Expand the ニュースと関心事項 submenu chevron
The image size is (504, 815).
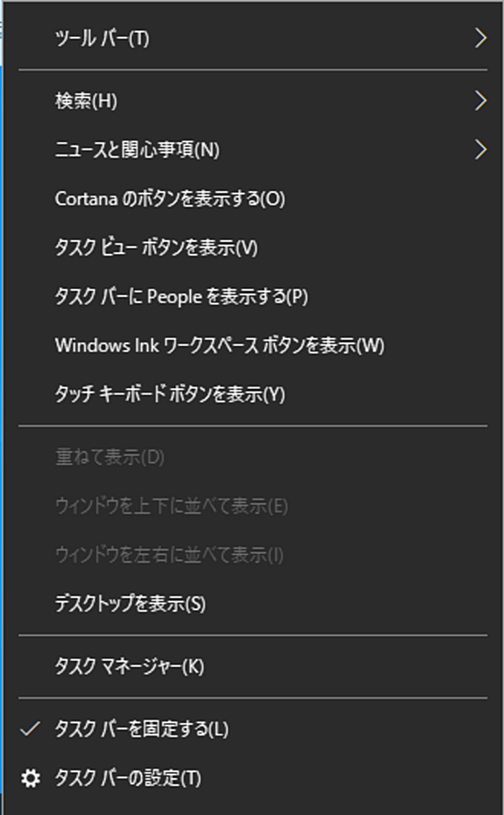click(x=481, y=150)
